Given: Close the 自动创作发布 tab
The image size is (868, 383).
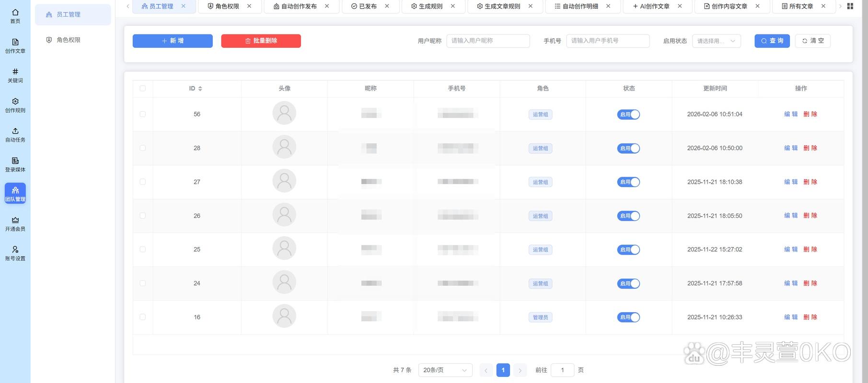Looking at the screenshot, I should pyautogui.click(x=327, y=6).
